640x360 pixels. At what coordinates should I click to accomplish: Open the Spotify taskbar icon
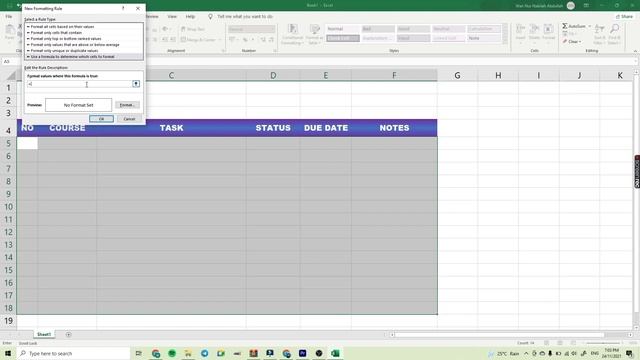click(172, 353)
